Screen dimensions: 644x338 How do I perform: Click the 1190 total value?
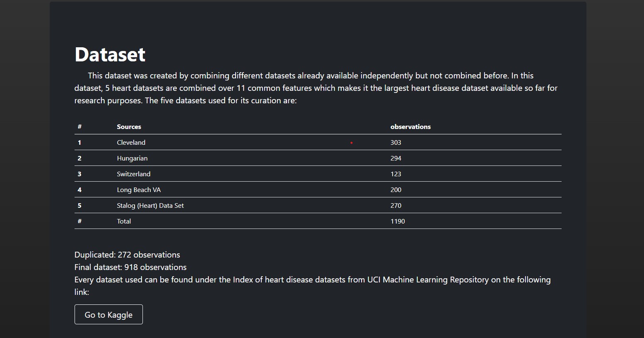tap(398, 221)
